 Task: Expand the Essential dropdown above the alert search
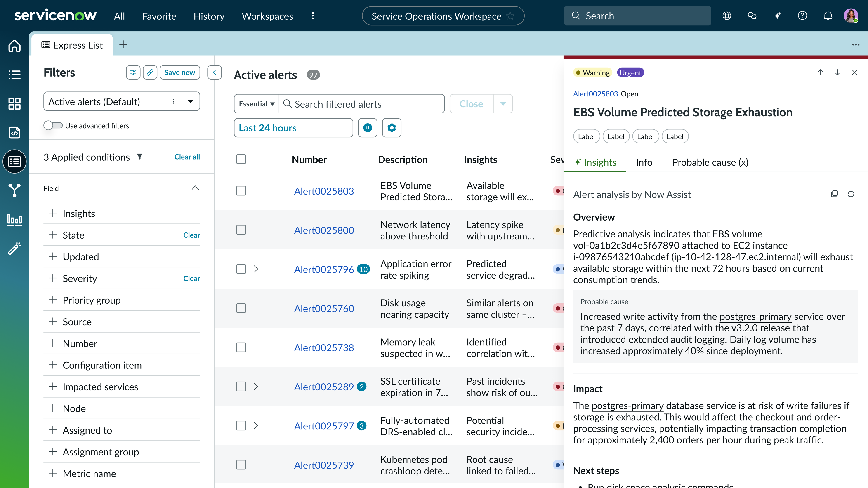(x=256, y=104)
